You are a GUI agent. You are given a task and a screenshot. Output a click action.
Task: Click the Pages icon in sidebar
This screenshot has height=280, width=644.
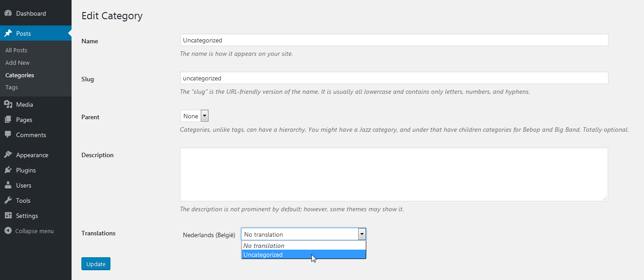8,120
